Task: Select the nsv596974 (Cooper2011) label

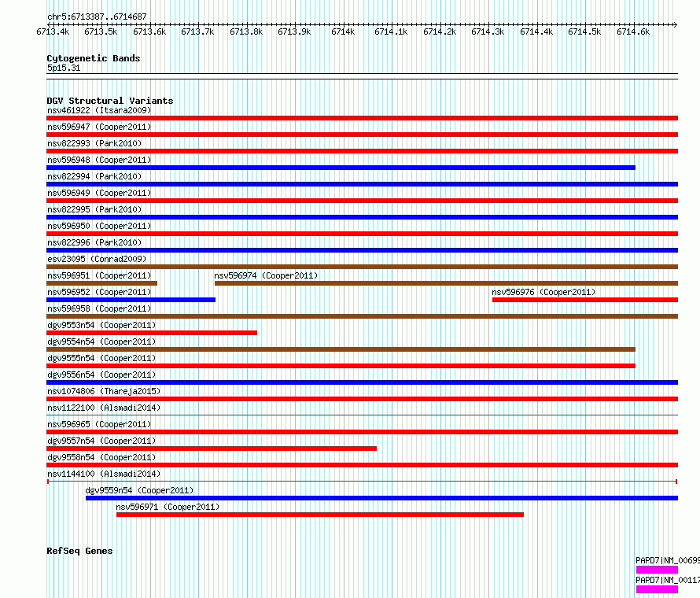Action: pos(266,275)
